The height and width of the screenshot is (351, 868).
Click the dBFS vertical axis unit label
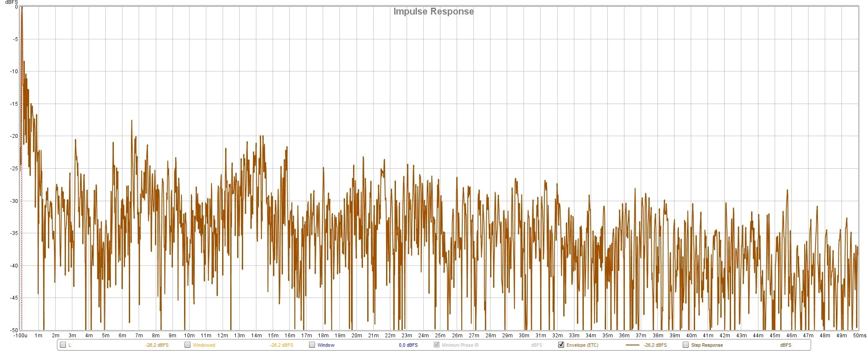pyautogui.click(x=11, y=2)
